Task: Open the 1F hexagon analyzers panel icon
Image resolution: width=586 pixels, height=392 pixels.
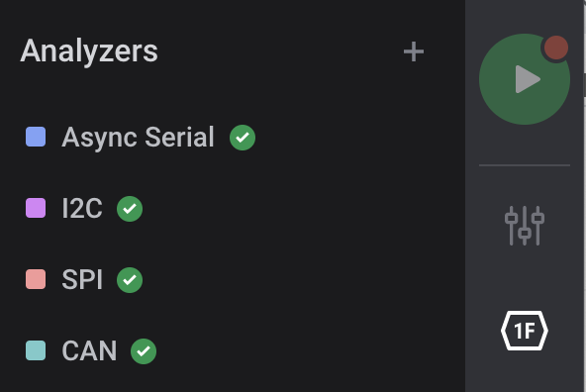Action: click(525, 331)
